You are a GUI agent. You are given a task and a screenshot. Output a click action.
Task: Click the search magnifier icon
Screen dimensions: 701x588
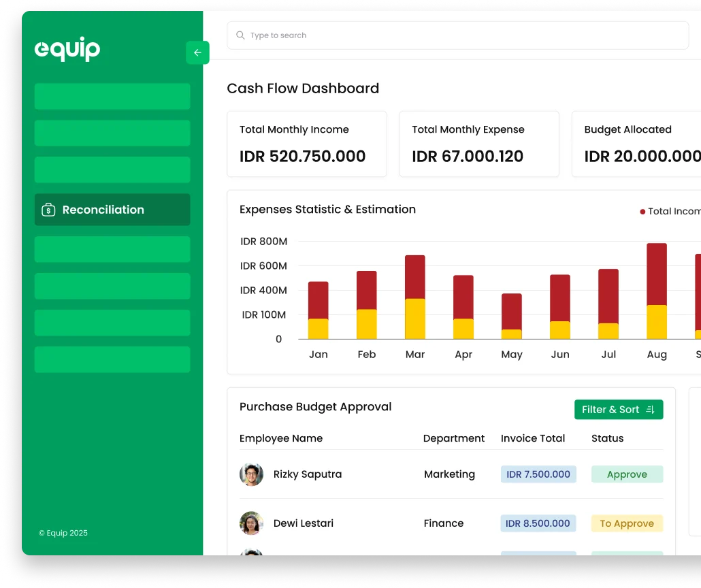coord(240,35)
